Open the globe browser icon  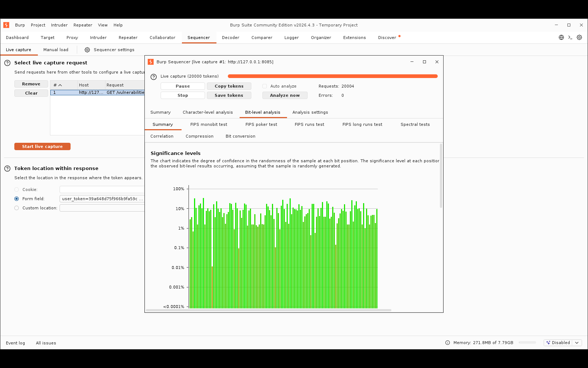[561, 38]
